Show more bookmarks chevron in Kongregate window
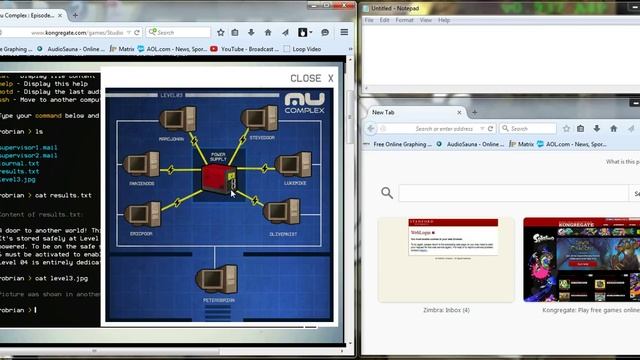The width and height of the screenshot is (640, 360). click(x=350, y=49)
